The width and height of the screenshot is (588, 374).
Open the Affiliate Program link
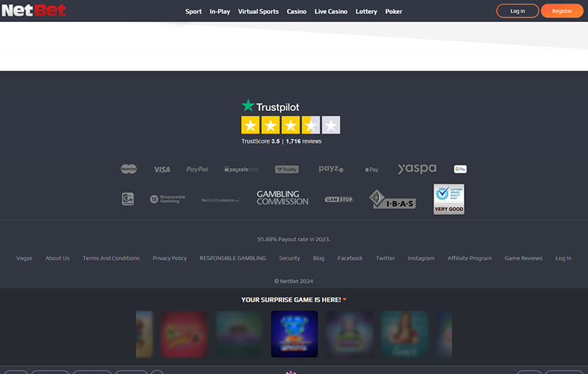tap(470, 258)
